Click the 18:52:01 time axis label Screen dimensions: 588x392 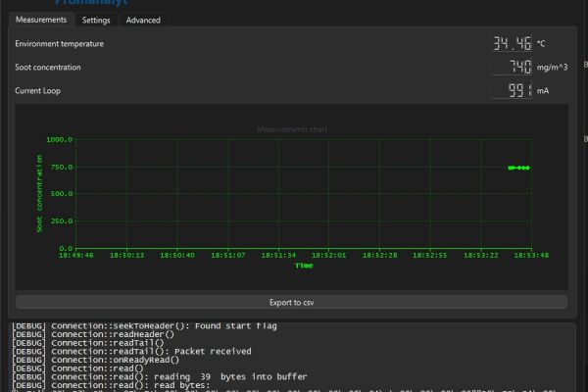(x=329, y=256)
